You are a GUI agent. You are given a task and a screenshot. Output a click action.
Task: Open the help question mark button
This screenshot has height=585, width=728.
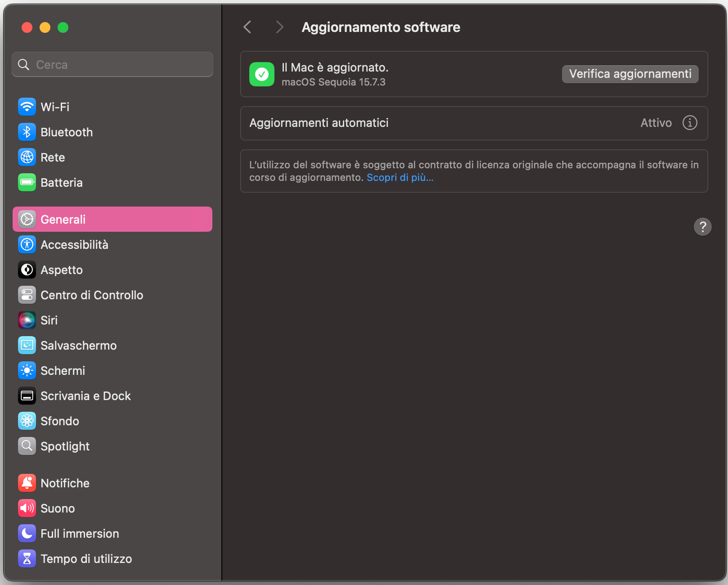click(703, 227)
